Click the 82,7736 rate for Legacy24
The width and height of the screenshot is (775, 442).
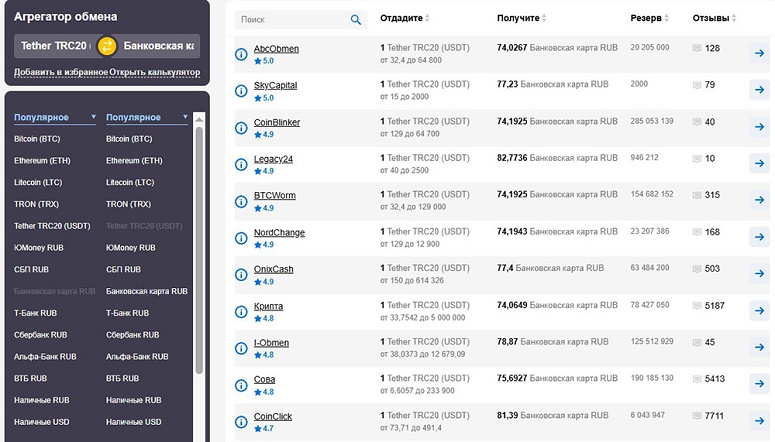click(512, 158)
